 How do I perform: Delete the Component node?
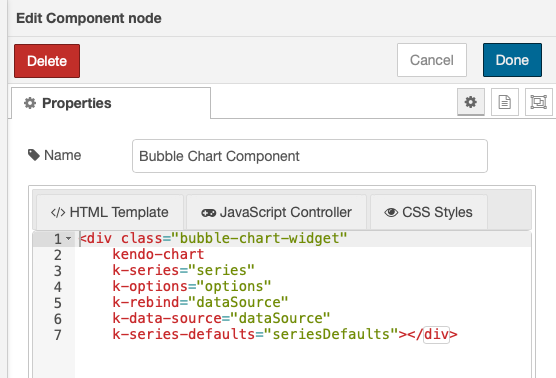47,61
